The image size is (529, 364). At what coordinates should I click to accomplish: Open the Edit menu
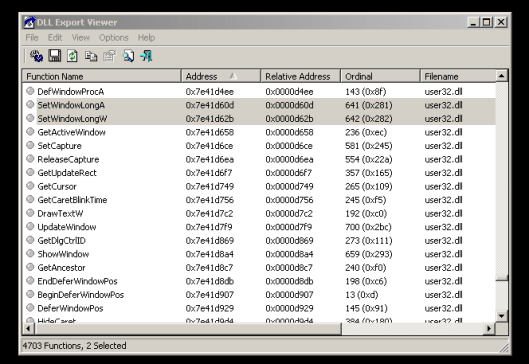pyautogui.click(x=55, y=37)
